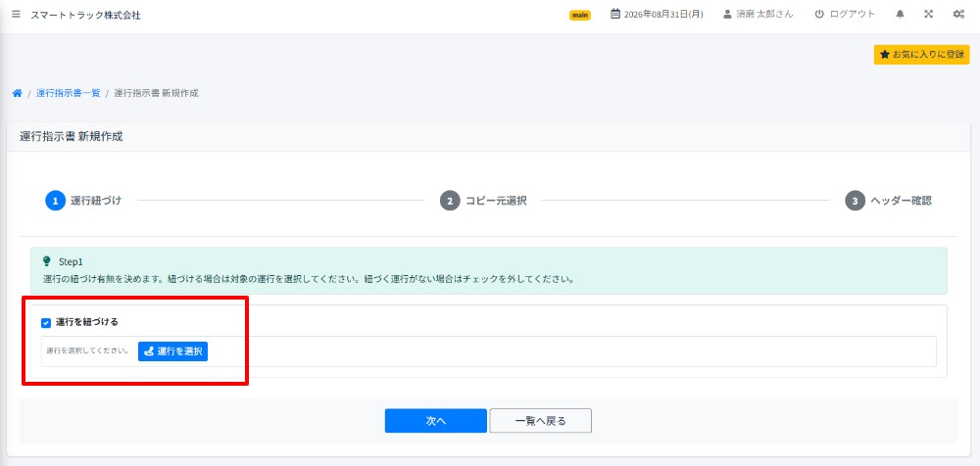The image size is (980, 466).
Task: Click the 運行を選択 button
Action: tap(172, 351)
